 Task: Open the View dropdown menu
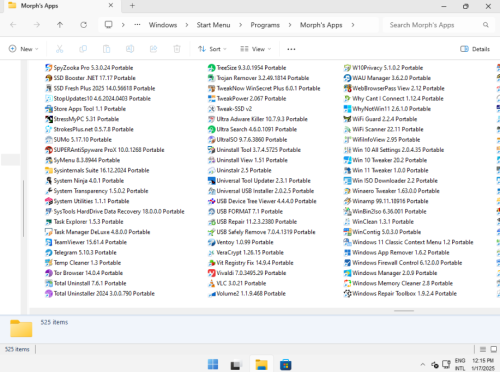(x=256, y=49)
